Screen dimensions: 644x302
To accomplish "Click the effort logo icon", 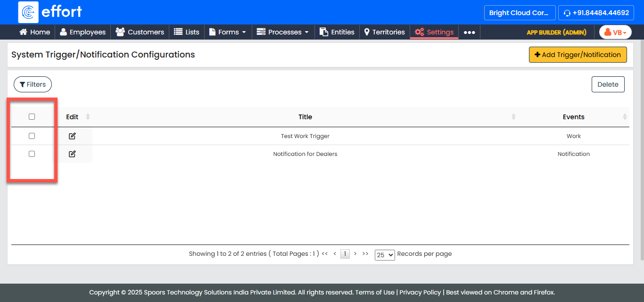I will pos(28,12).
